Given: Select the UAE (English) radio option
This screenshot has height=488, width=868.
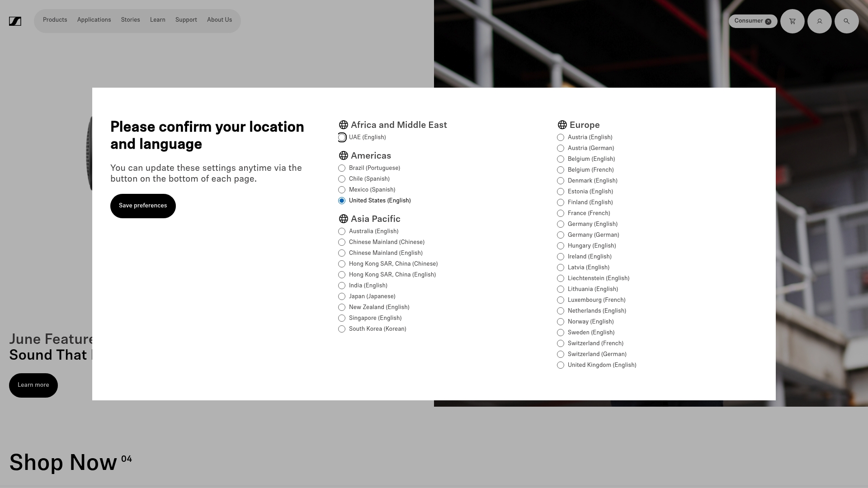Looking at the screenshot, I should coord(342,137).
